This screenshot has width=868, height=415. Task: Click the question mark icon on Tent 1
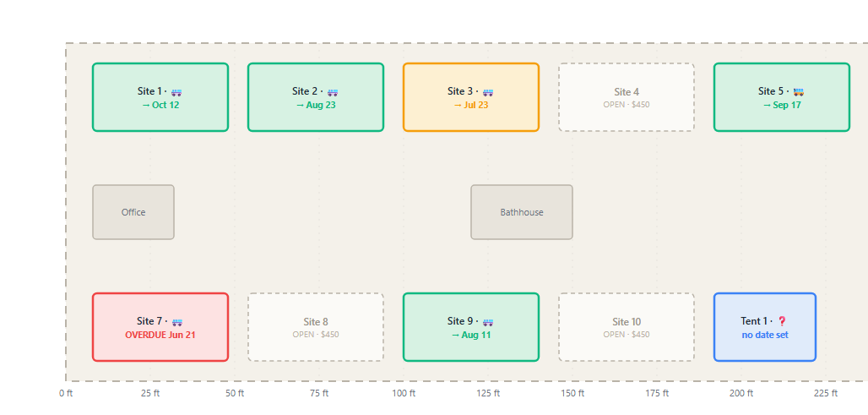(x=782, y=321)
